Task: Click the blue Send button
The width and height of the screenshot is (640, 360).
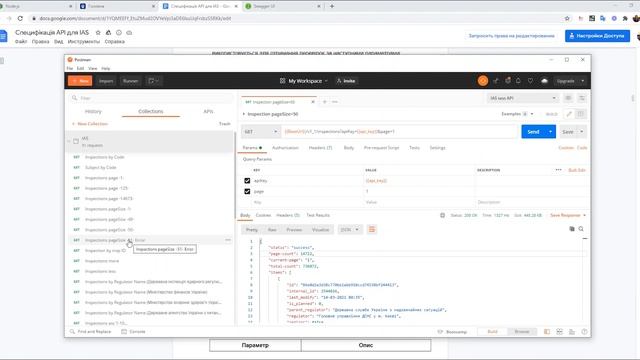Action: click(x=533, y=132)
